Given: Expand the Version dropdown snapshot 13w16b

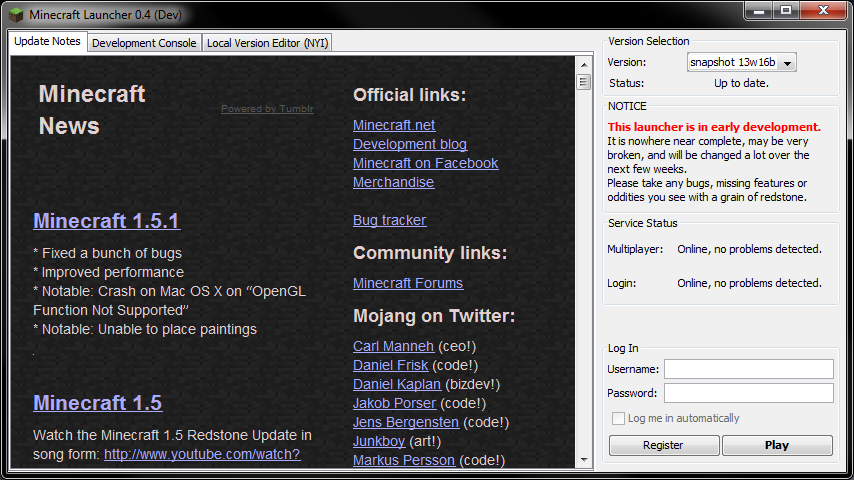Looking at the screenshot, I should pos(741,62).
